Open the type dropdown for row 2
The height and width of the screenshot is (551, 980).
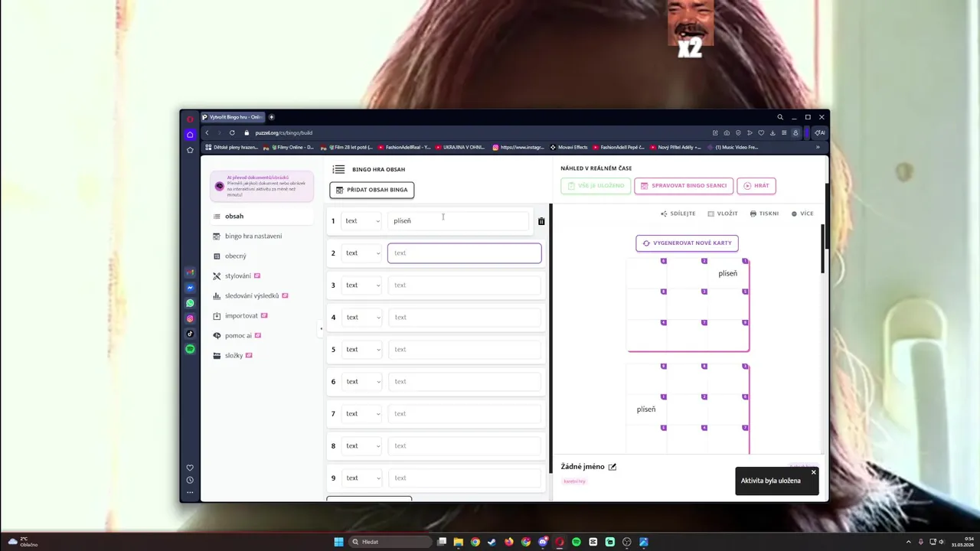361,253
